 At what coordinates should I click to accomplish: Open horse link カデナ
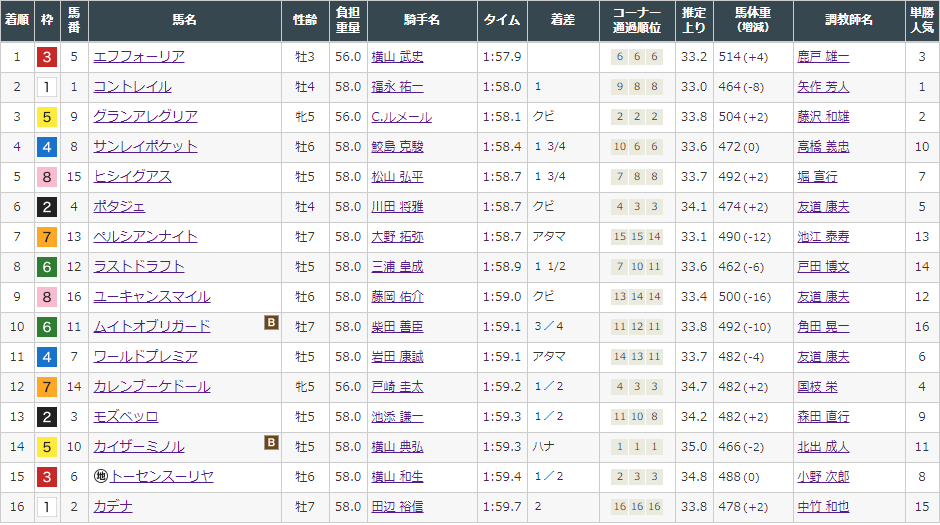pos(113,506)
